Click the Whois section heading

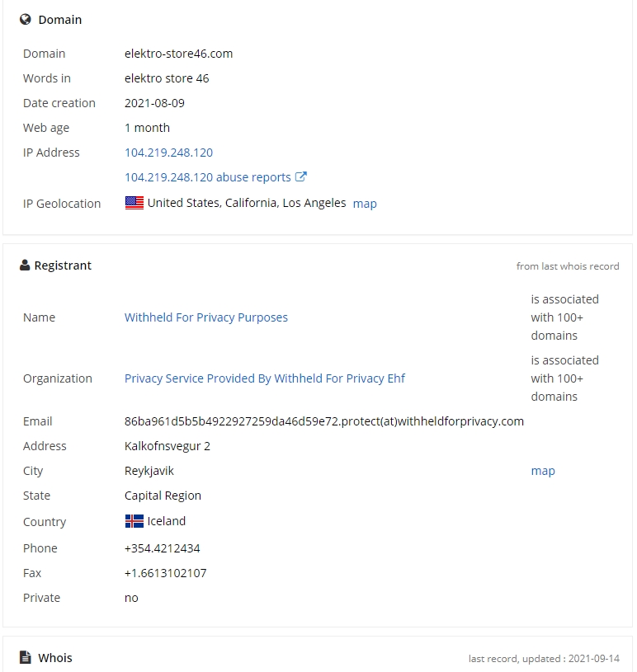coord(55,657)
